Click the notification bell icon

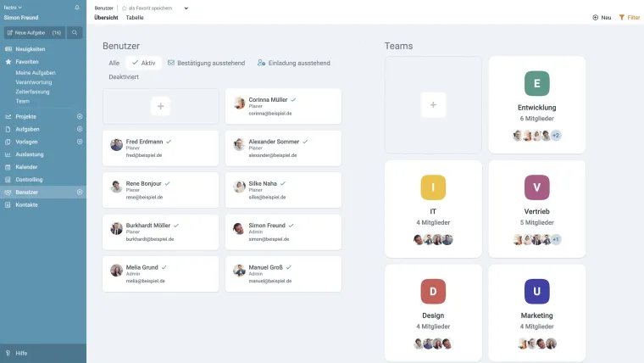tap(77, 8)
